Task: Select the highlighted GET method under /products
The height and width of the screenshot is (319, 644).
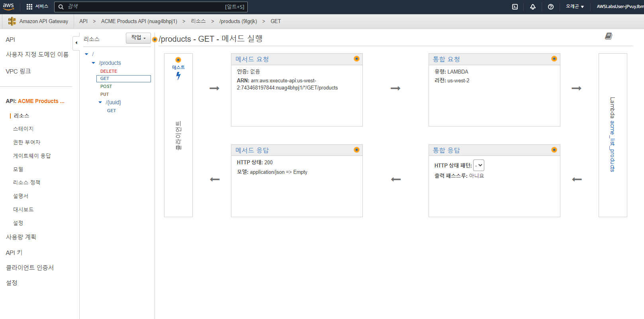Action: point(123,79)
